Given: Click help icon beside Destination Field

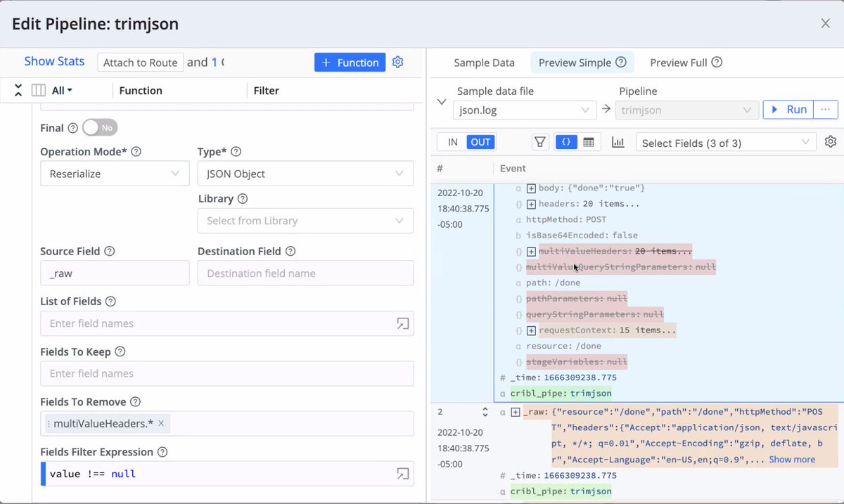Looking at the screenshot, I should 290,252.
